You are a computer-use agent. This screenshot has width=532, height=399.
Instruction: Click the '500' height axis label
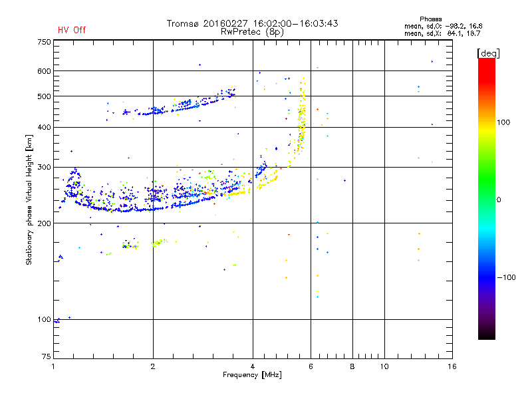(44, 96)
